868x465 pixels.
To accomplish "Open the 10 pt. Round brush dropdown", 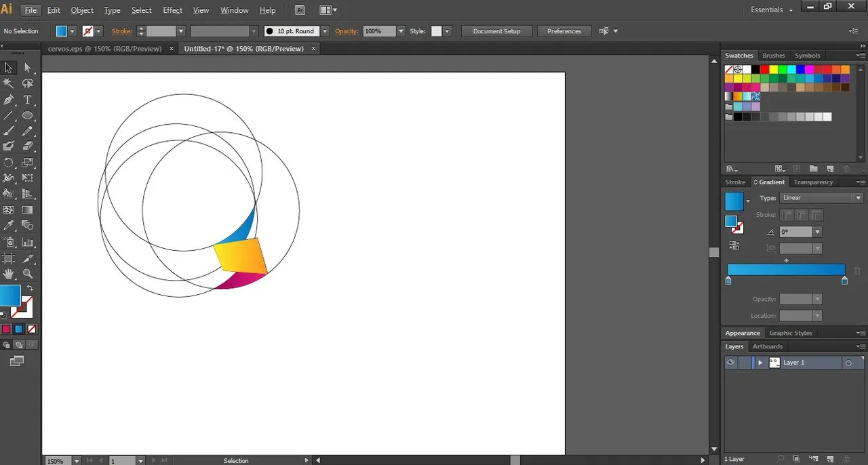I will (325, 31).
